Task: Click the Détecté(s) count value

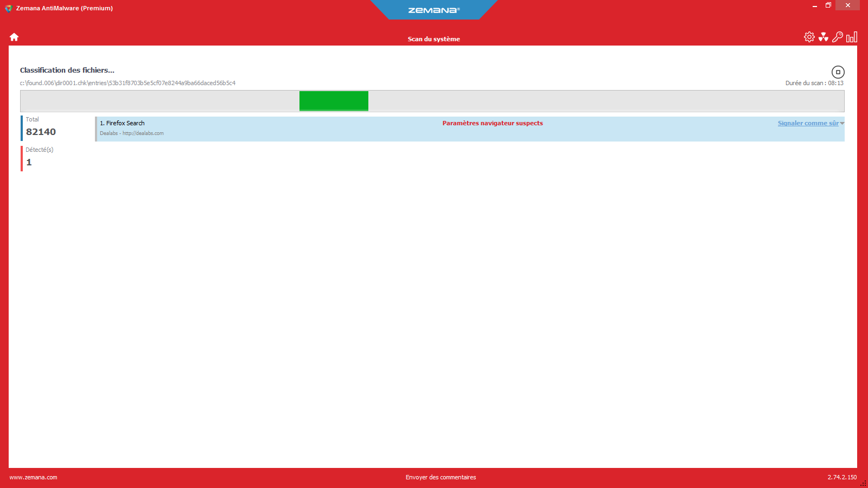Action: 29,162
